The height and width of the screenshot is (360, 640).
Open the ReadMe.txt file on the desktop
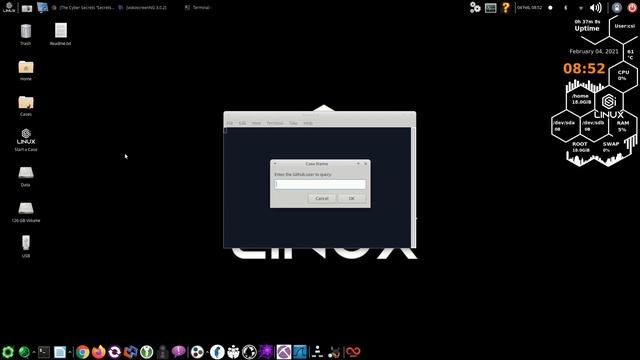(x=60, y=33)
